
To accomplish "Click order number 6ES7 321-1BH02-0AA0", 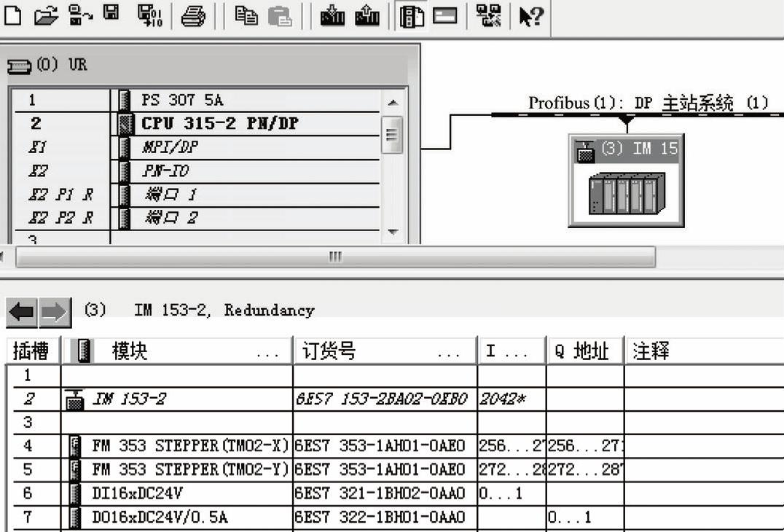I will coord(380,493).
